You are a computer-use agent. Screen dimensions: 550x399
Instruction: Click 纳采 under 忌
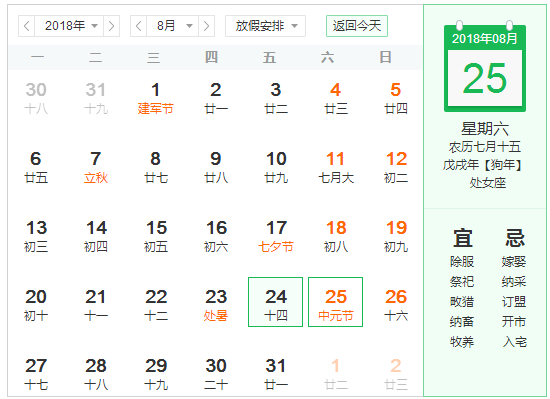(x=514, y=282)
